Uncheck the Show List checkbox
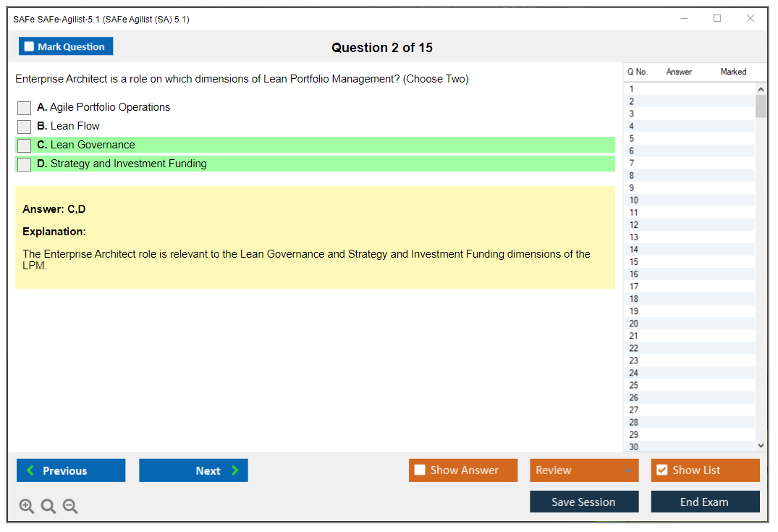 click(x=662, y=470)
